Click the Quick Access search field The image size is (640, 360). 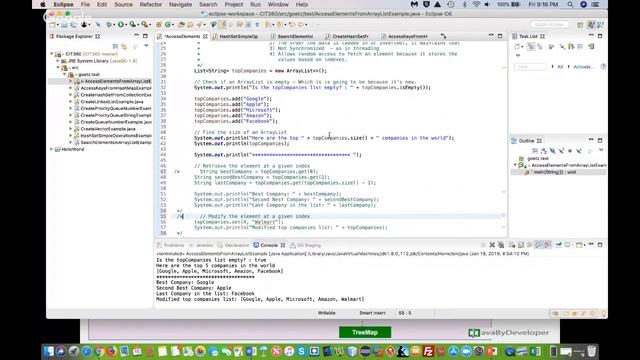coord(549,24)
